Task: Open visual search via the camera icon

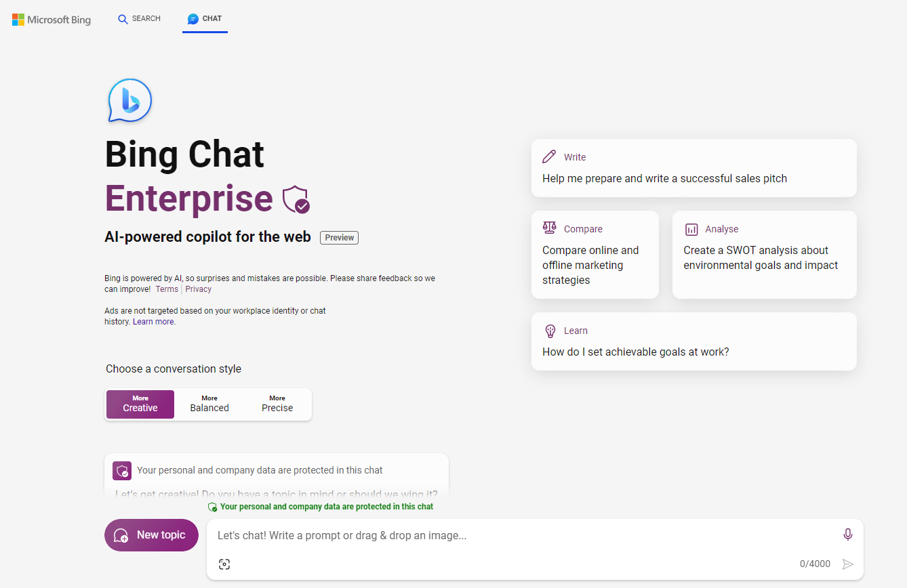Action: click(x=224, y=564)
